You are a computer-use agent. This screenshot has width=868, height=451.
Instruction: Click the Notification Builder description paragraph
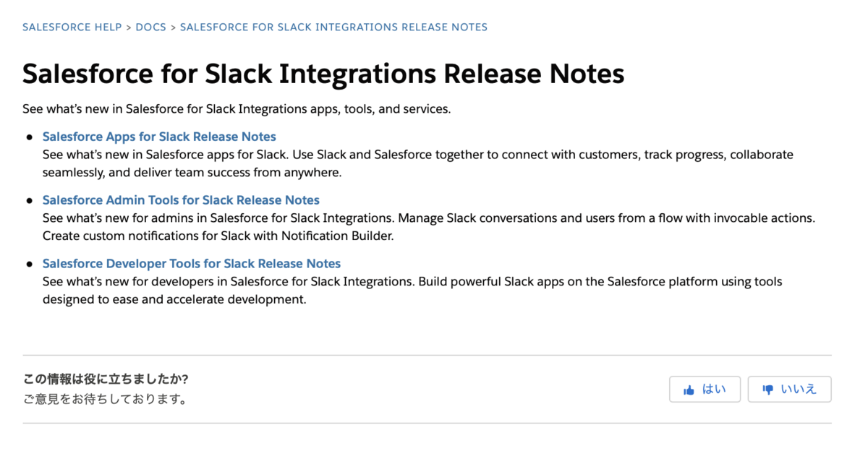point(429,227)
